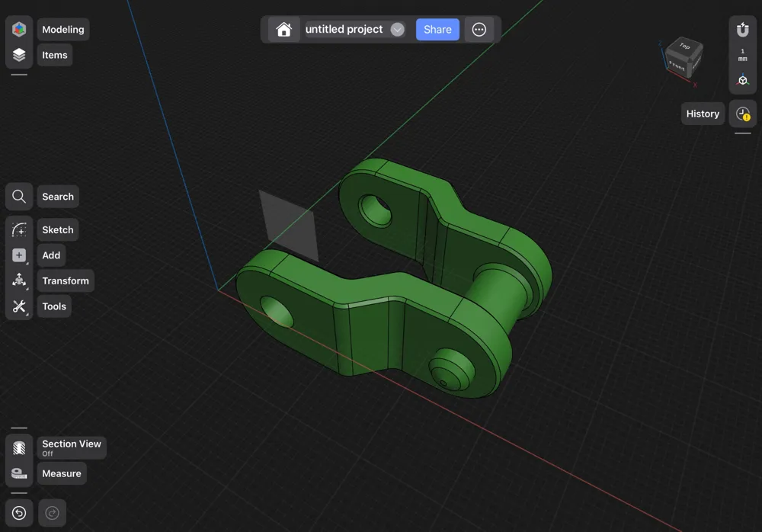The width and height of the screenshot is (762, 532).
Task: Open History clock icon with warning
Action: 742,114
